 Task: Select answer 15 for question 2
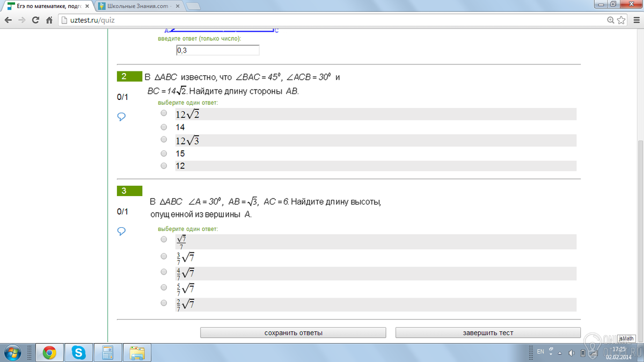[x=164, y=153]
